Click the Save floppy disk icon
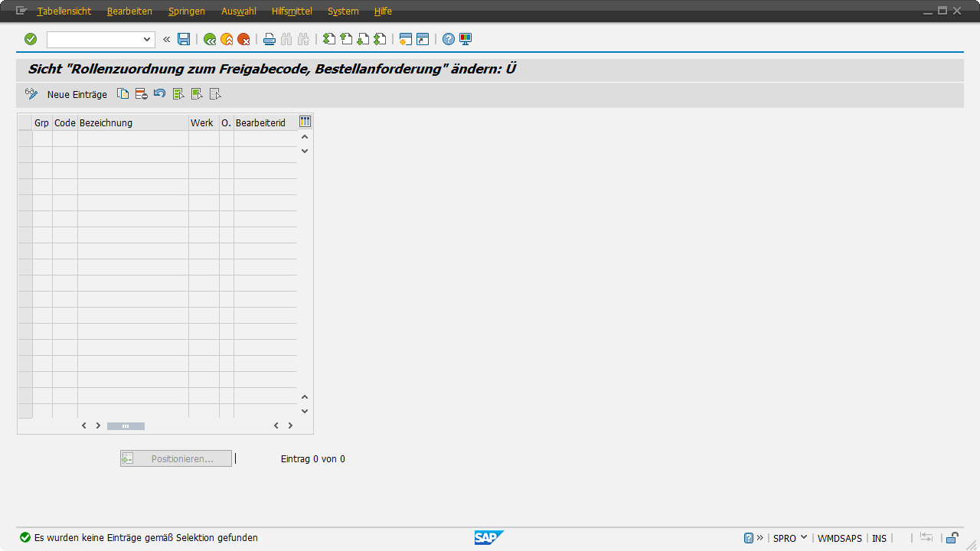This screenshot has height=551, width=980. click(184, 39)
